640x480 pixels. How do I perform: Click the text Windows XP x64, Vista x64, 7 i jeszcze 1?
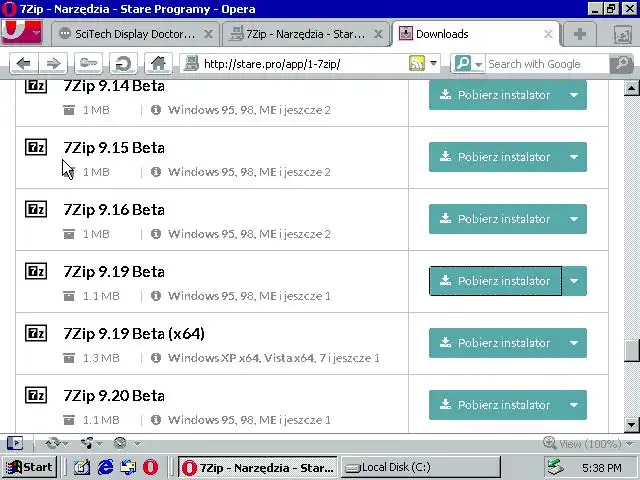point(273,358)
